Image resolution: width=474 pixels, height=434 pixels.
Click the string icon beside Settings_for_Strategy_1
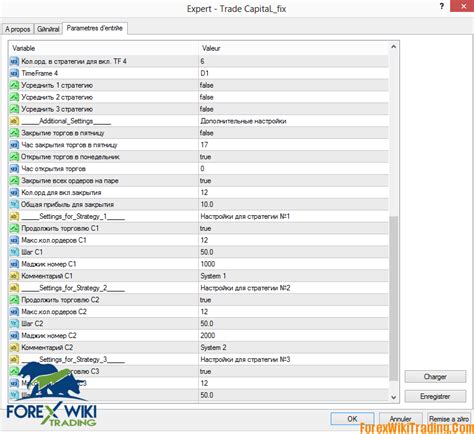[x=14, y=216]
